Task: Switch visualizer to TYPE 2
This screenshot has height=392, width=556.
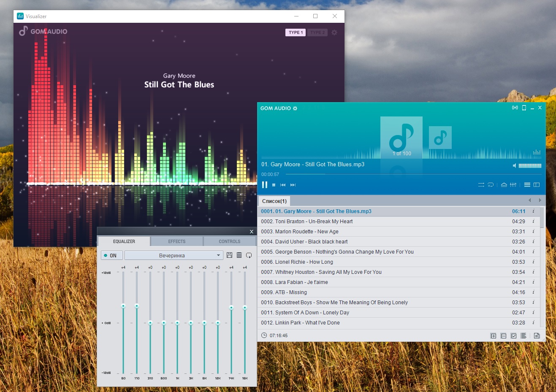Action: 317,32
